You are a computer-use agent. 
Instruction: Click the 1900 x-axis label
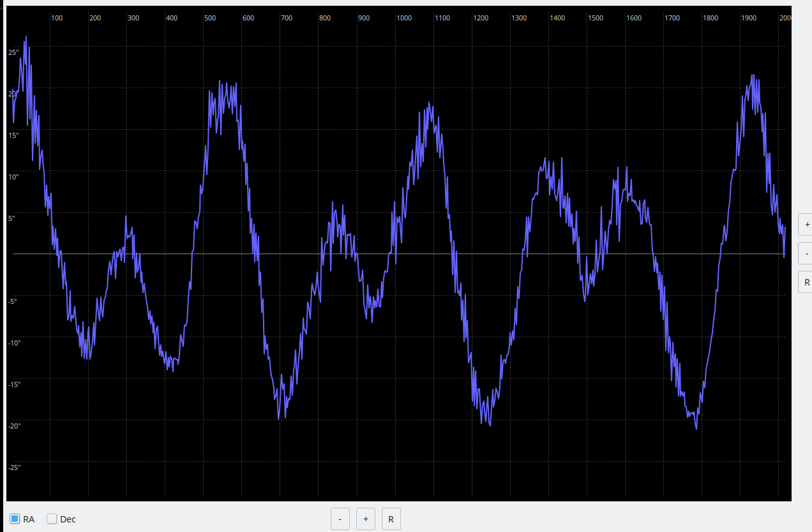coord(749,18)
